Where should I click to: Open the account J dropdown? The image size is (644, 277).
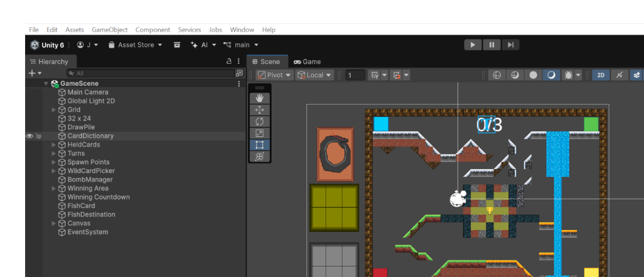pyautogui.click(x=87, y=45)
